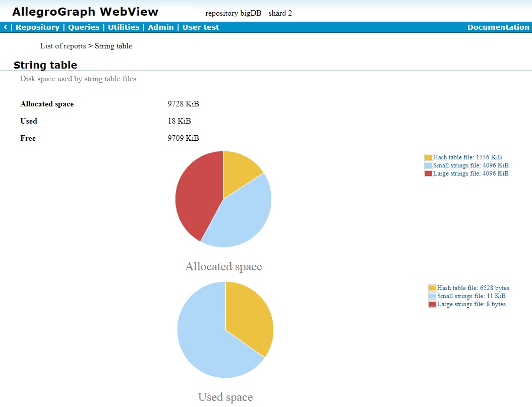Screen dimensions: 532x407
Task: Click yellow Hash table swatch in Allocated legend
Action: click(429, 157)
